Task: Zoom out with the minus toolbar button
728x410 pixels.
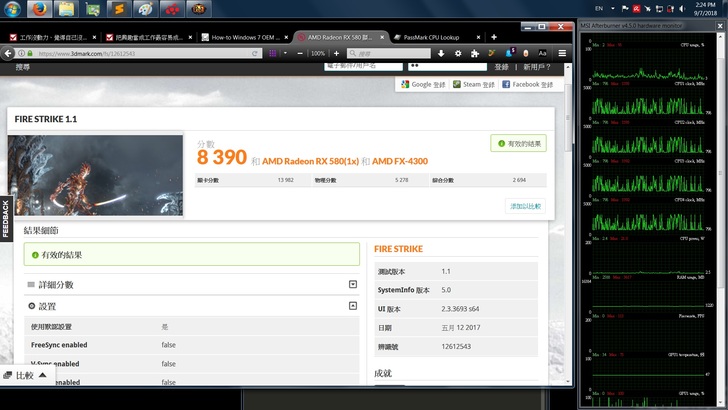Action: (300, 53)
